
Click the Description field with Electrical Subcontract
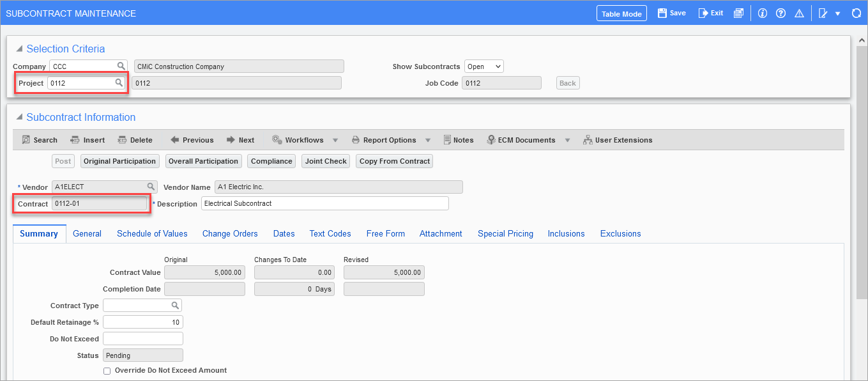325,203
